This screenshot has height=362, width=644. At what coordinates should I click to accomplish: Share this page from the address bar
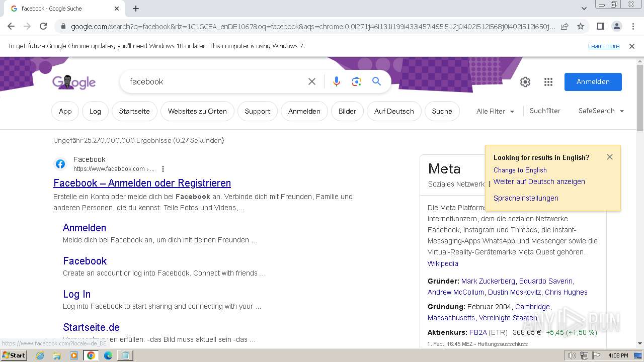point(565,26)
